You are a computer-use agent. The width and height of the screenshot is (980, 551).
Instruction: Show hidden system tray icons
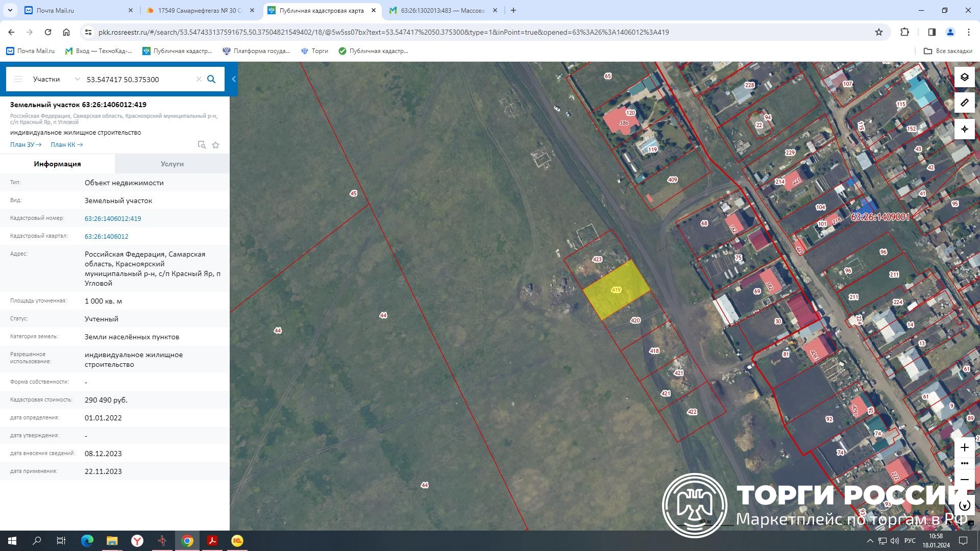coord(870,541)
